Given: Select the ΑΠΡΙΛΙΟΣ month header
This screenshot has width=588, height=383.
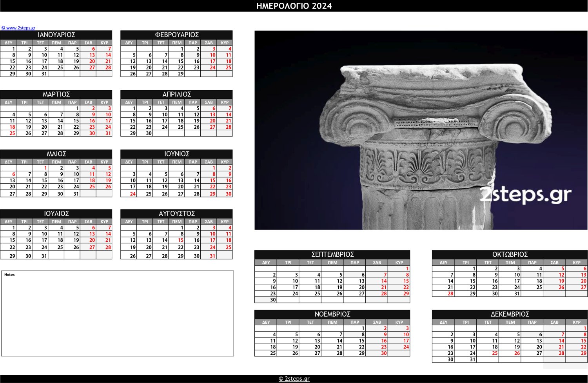Looking at the screenshot, I should pyautogui.click(x=176, y=95).
